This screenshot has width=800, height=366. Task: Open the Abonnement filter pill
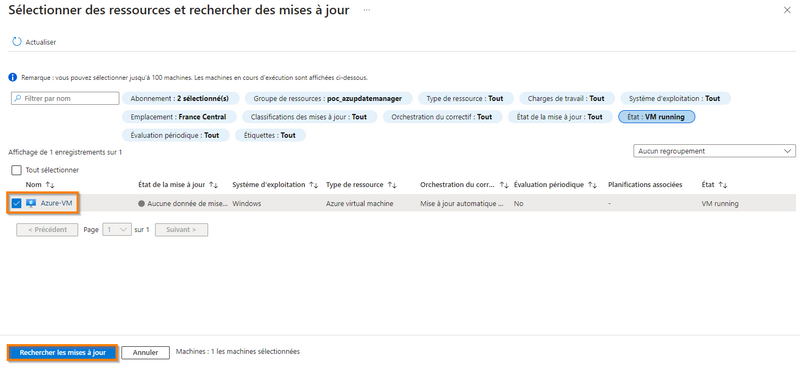click(180, 99)
